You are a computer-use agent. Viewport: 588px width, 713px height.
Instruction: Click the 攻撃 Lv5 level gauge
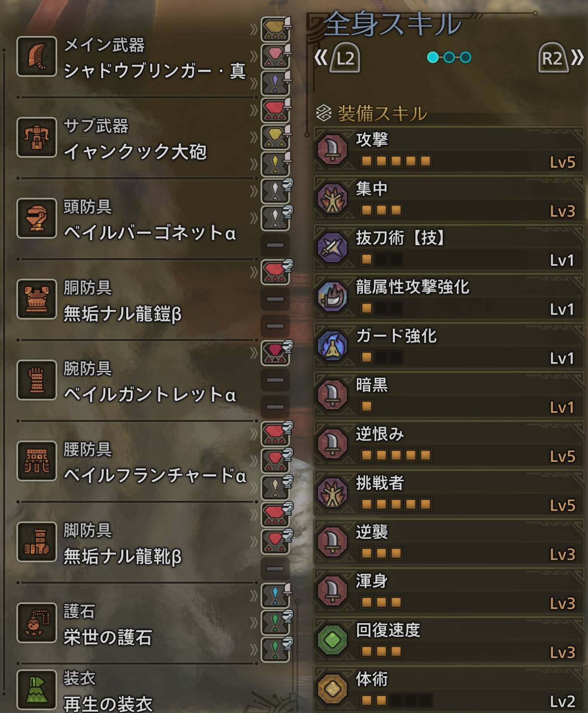396,161
